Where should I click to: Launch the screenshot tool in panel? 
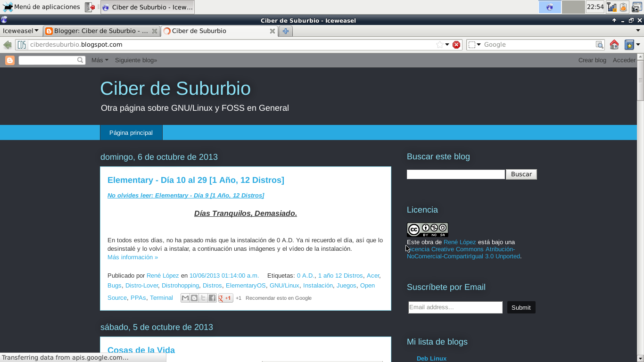coord(636,7)
